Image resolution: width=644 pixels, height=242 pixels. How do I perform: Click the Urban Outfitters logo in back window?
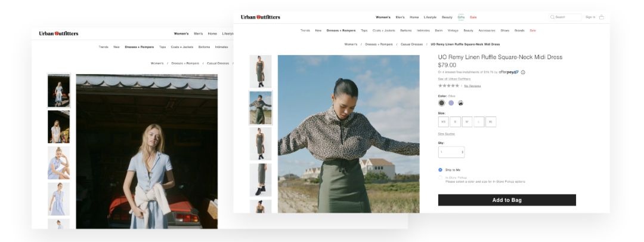58,33
